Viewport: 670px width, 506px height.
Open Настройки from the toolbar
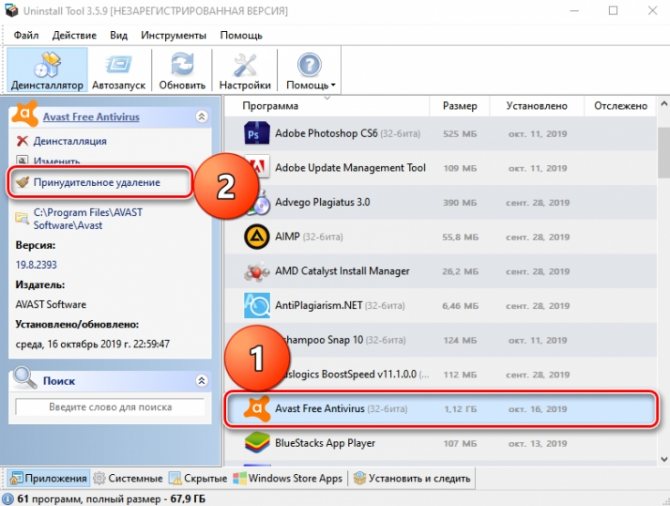[x=245, y=70]
